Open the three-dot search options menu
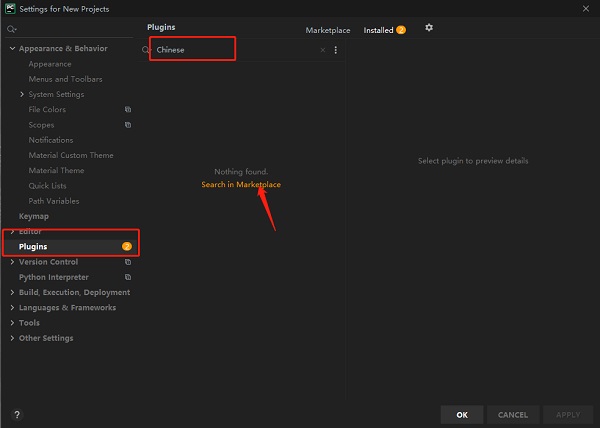Screen dimensions: 600x428 pos(335,50)
